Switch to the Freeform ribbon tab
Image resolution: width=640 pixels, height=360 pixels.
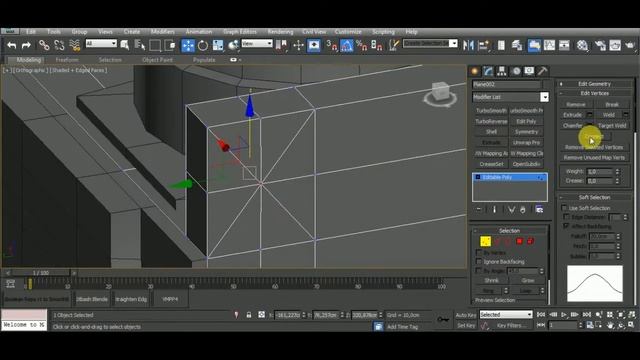pyautogui.click(x=67, y=60)
